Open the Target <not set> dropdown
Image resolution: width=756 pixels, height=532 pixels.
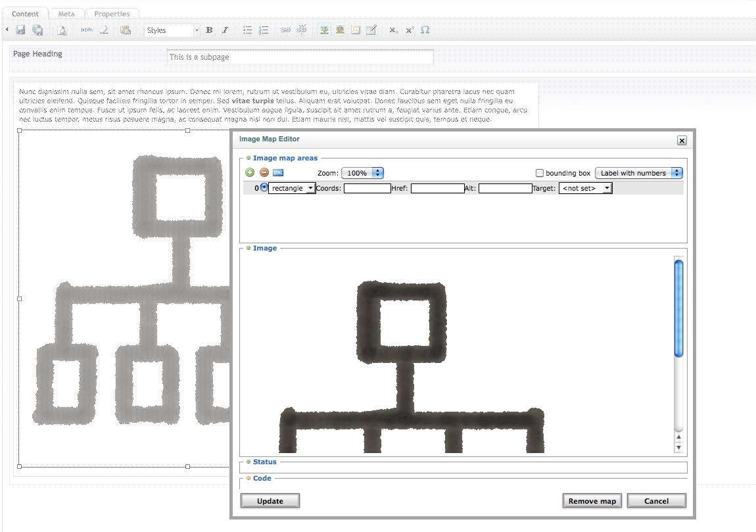(585, 188)
